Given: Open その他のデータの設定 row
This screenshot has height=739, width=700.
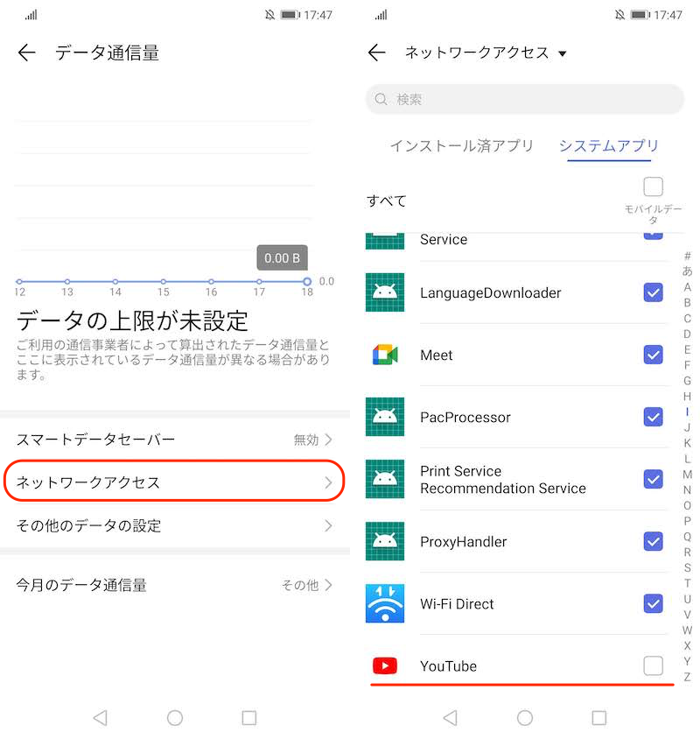Looking at the screenshot, I should coord(175,526).
